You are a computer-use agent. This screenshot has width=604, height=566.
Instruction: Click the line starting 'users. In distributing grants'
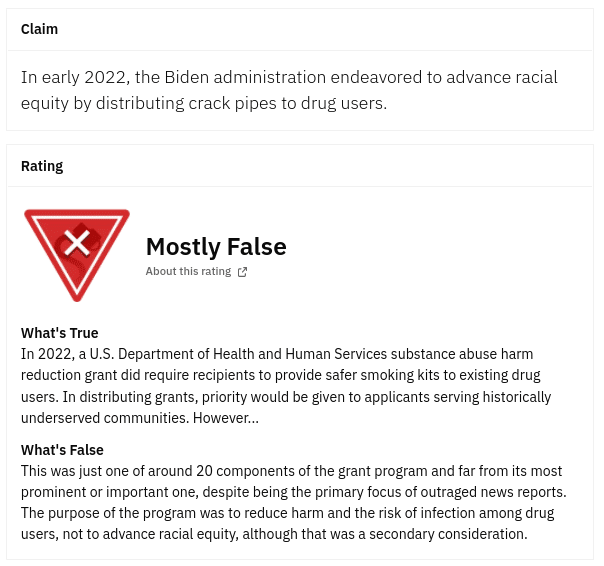286,397
